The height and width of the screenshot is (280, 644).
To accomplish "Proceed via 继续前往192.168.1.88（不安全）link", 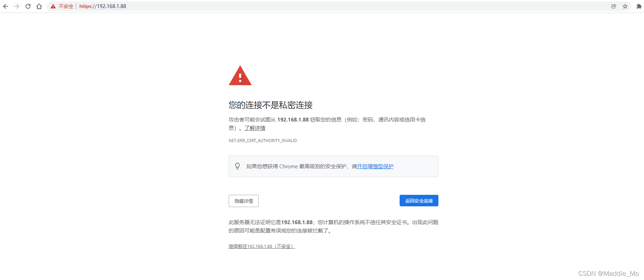I will tap(262, 246).
